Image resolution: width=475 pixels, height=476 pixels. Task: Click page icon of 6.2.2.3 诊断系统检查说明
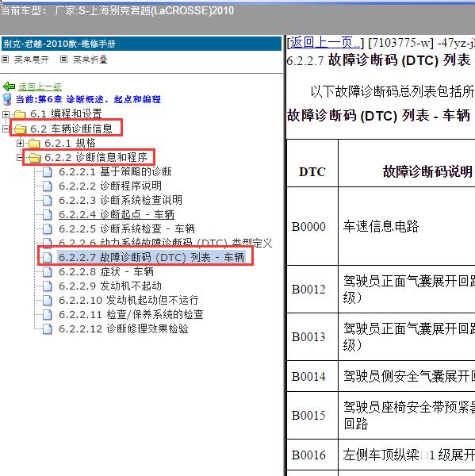[x=47, y=201]
